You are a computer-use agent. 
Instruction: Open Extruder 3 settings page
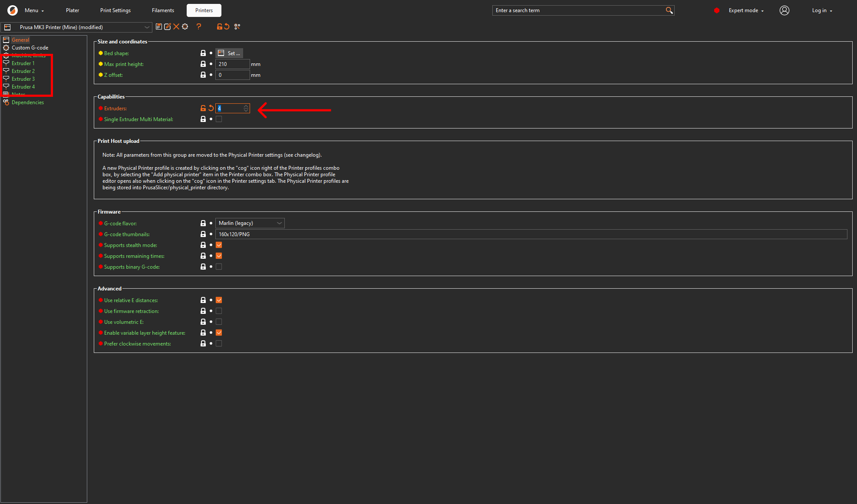pyautogui.click(x=23, y=79)
